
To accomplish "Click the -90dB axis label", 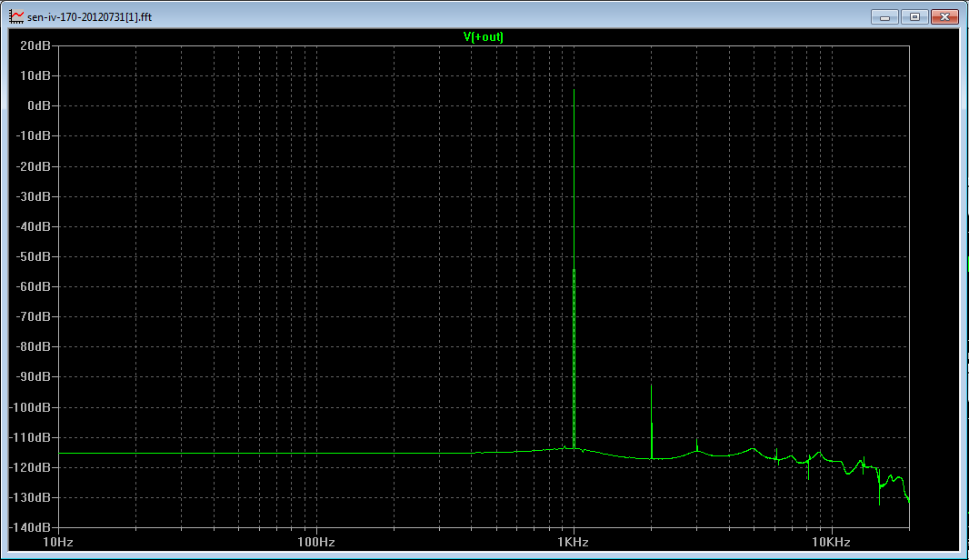I will 33,375.
